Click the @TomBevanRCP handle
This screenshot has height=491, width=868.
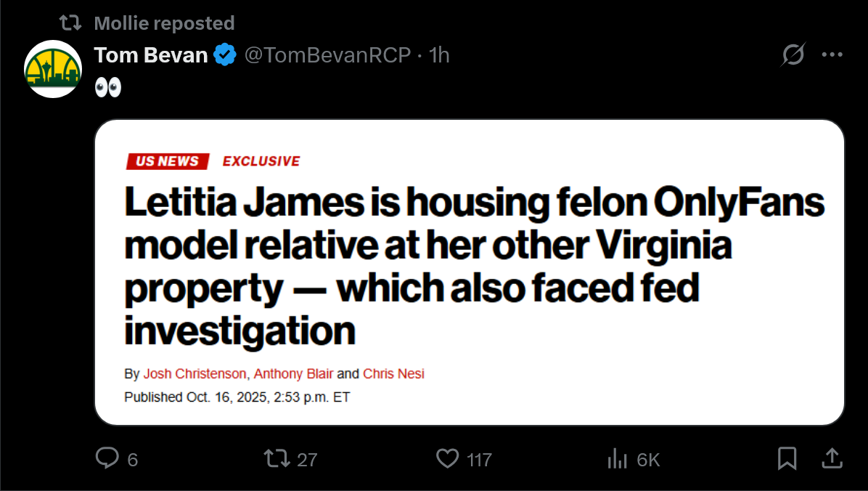[328, 55]
